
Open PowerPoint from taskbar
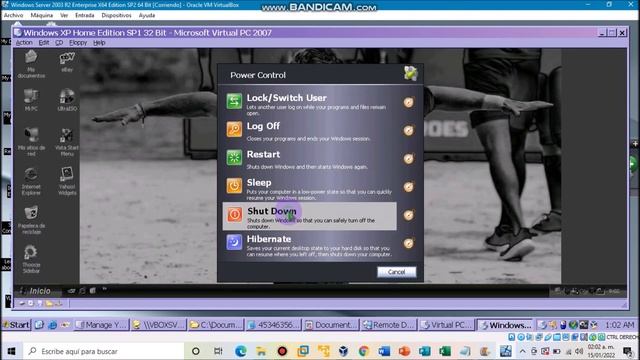coord(404,351)
